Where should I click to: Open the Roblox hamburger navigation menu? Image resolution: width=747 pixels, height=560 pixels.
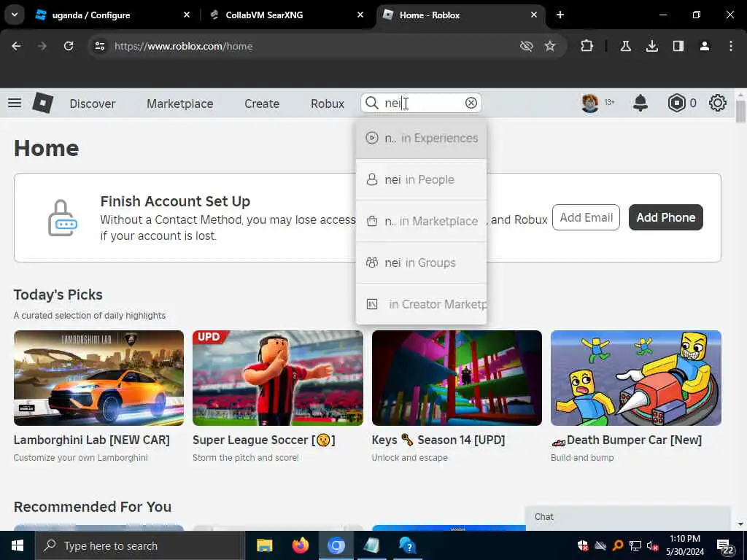click(15, 103)
